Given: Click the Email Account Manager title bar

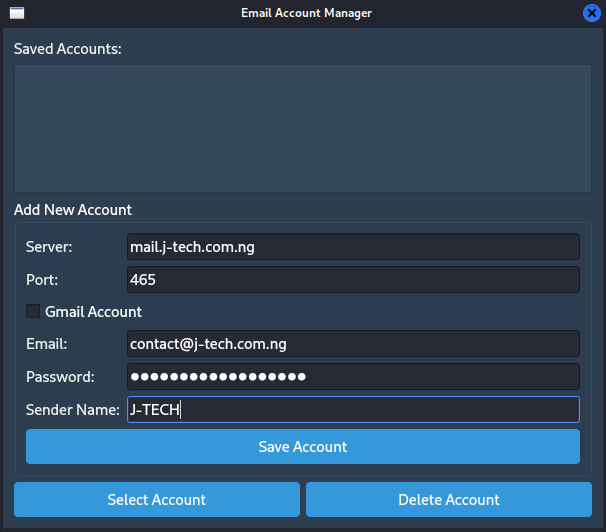Looking at the screenshot, I should coord(306,13).
